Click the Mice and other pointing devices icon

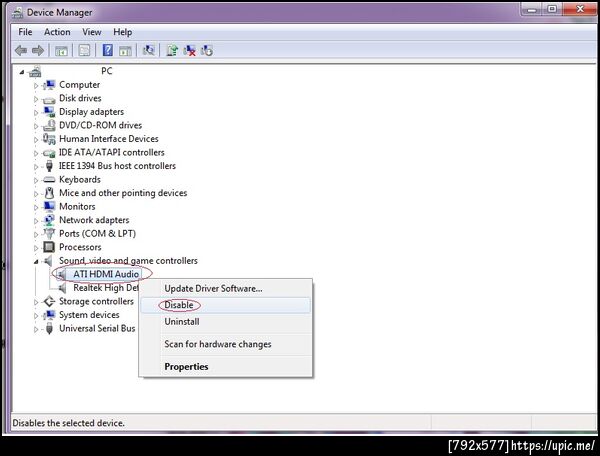pos(49,193)
